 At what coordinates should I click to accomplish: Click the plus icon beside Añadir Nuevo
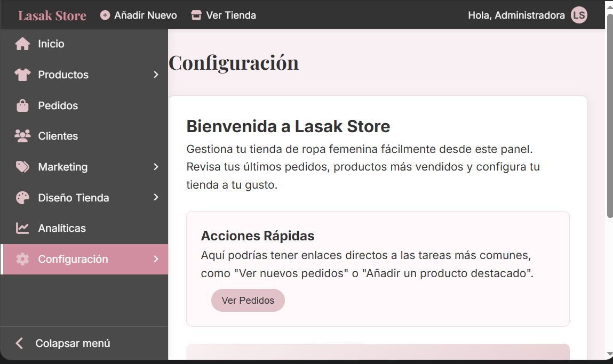click(x=105, y=15)
